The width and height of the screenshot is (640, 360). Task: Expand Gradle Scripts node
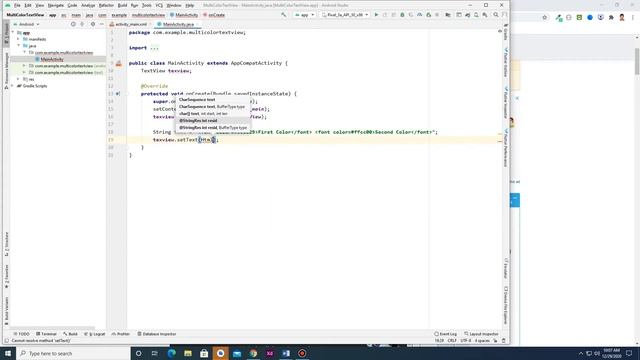tap(13, 86)
